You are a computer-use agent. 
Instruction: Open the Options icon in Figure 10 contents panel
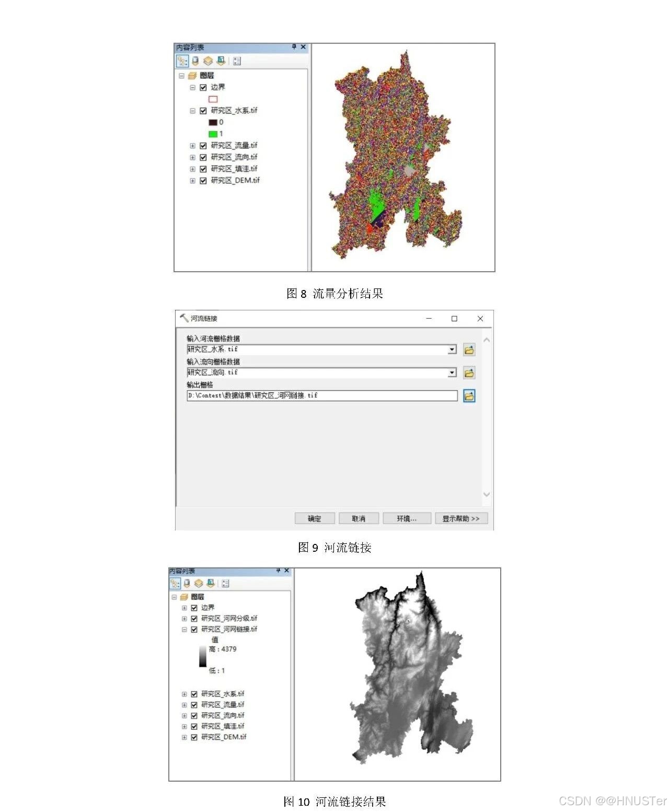(226, 583)
